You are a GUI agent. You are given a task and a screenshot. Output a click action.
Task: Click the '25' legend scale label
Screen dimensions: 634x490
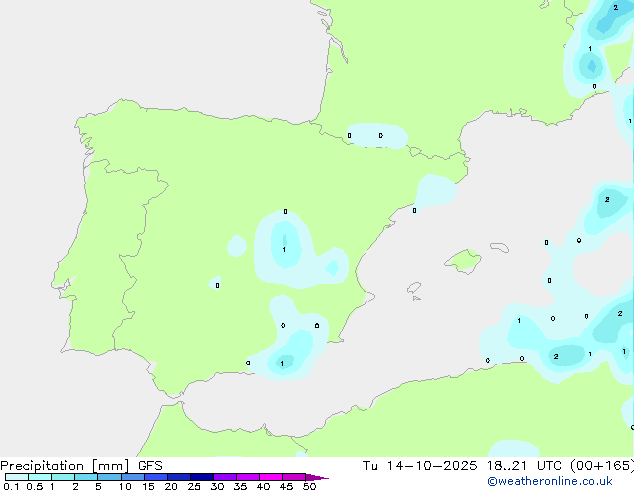tap(194, 486)
